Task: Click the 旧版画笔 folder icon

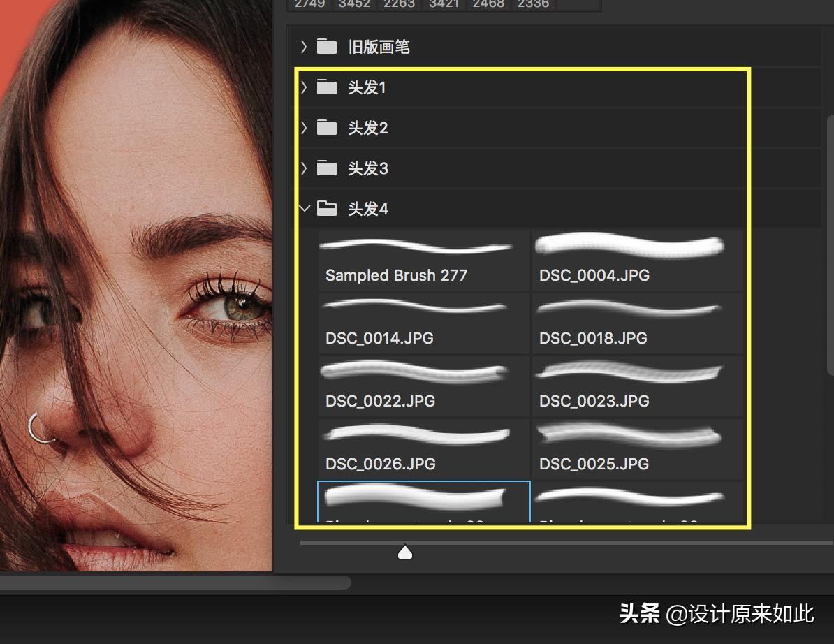Action: pyautogui.click(x=326, y=47)
